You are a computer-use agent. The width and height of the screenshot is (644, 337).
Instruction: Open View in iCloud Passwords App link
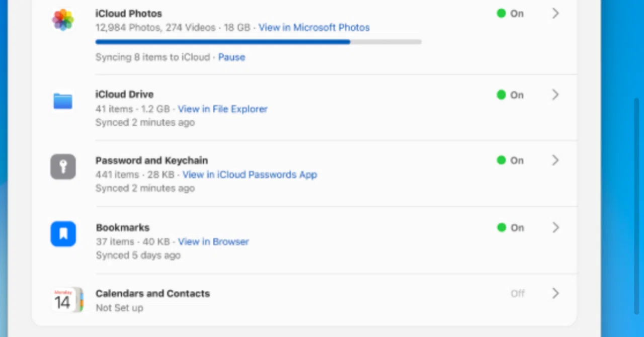pyautogui.click(x=250, y=175)
